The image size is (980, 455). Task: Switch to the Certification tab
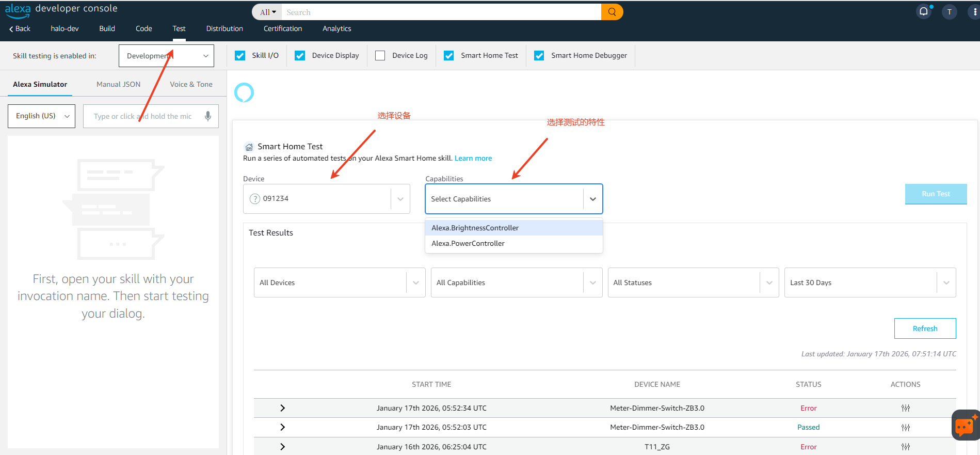(x=283, y=28)
